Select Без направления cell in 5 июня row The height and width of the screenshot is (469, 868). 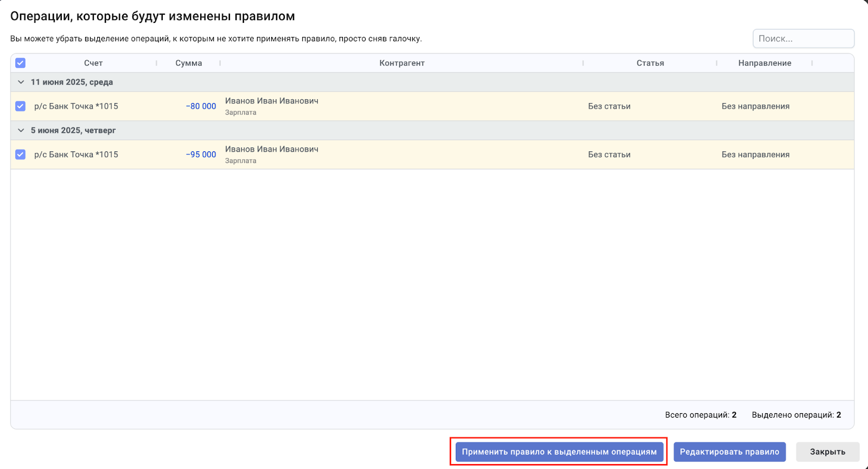[755, 155]
